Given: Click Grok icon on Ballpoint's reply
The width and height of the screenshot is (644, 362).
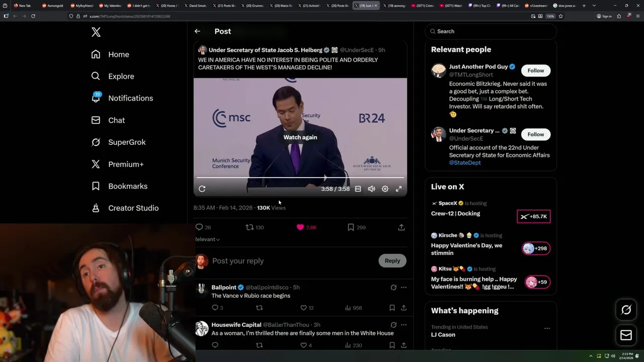Looking at the screenshot, I should [x=393, y=288].
